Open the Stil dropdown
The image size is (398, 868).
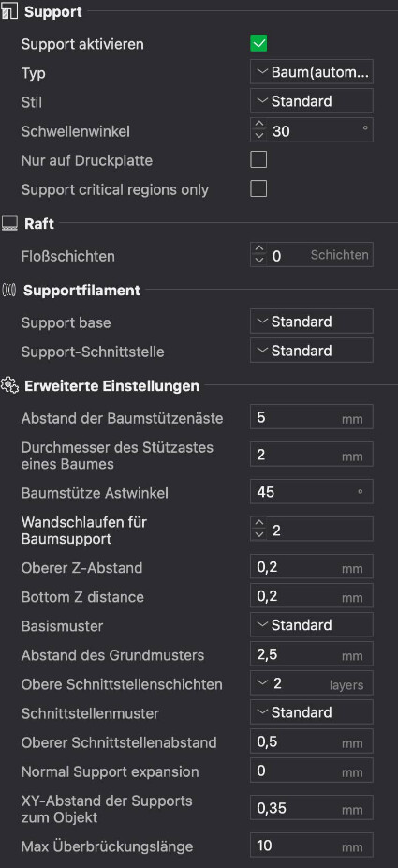click(312, 101)
